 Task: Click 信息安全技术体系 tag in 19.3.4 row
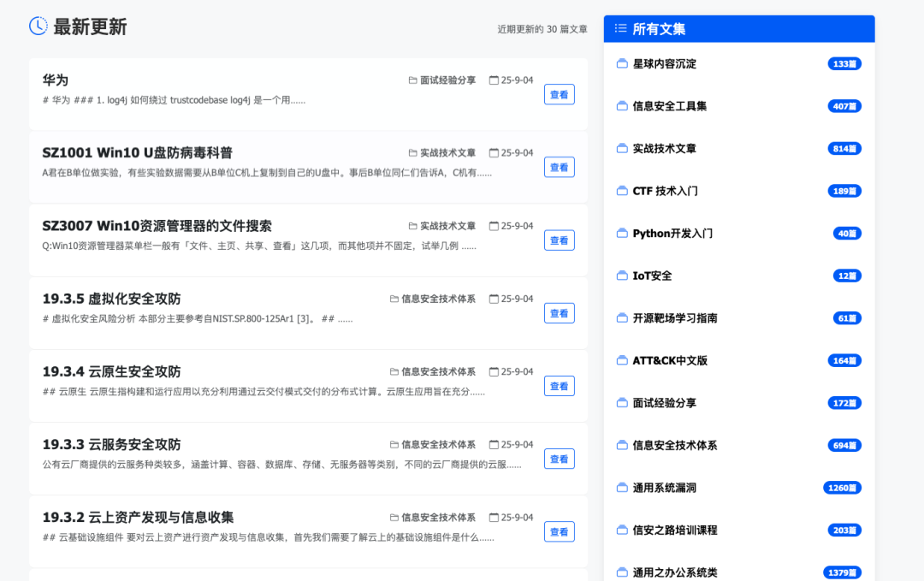[x=438, y=372]
